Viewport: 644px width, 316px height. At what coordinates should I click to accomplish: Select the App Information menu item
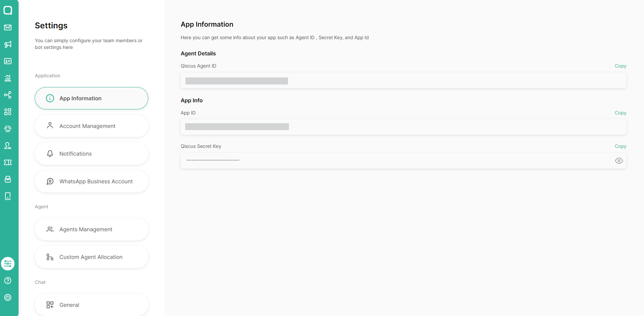coord(92,98)
